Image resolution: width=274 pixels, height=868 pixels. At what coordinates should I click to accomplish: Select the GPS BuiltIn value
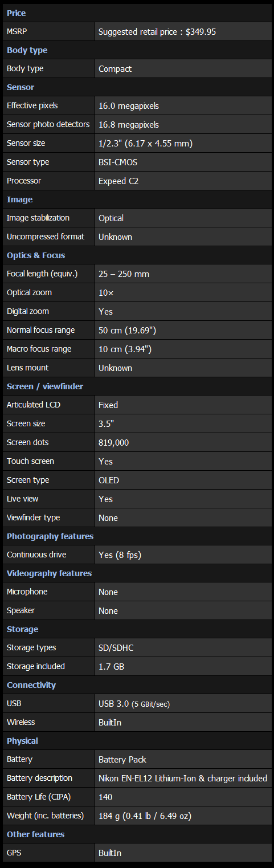(x=110, y=853)
